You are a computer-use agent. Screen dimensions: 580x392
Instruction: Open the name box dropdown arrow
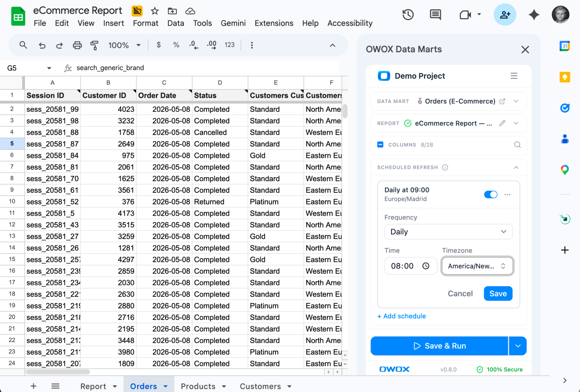click(49, 68)
